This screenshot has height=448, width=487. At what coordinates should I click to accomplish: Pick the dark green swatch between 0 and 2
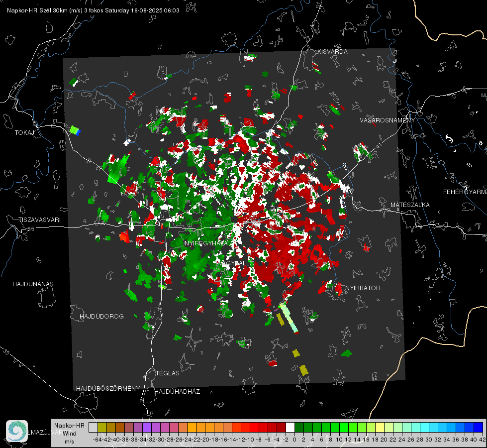click(x=299, y=427)
